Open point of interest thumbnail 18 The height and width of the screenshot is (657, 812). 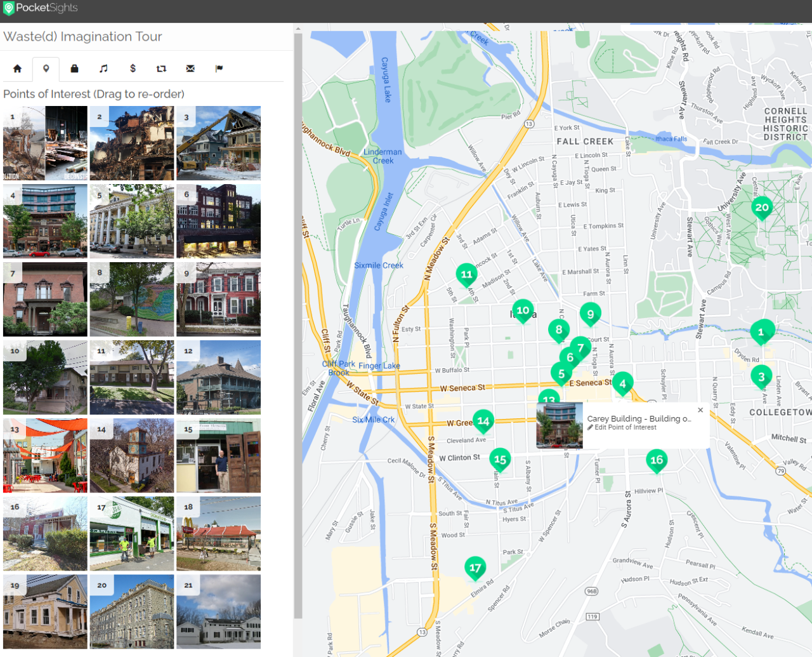coord(218,534)
